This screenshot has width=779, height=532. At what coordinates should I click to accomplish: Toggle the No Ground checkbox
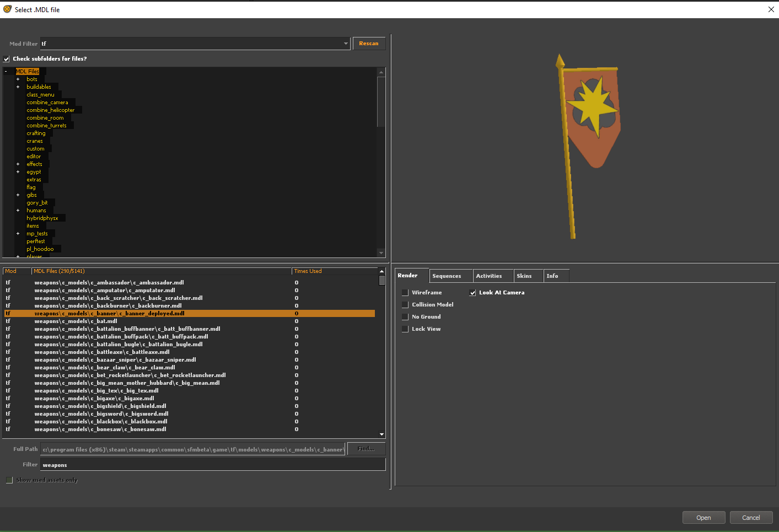pyautogui.click(x=405, y=317)
